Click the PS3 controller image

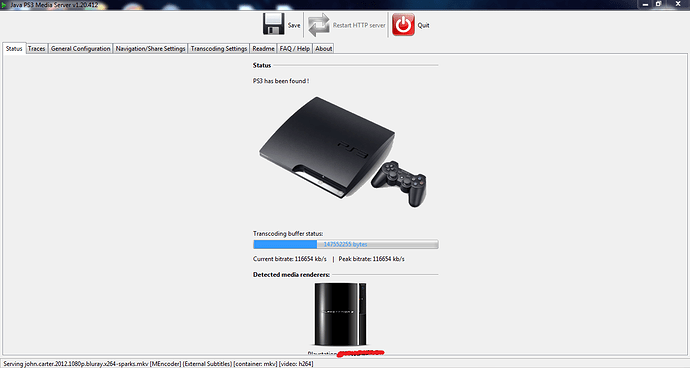(x=399, y=184)
